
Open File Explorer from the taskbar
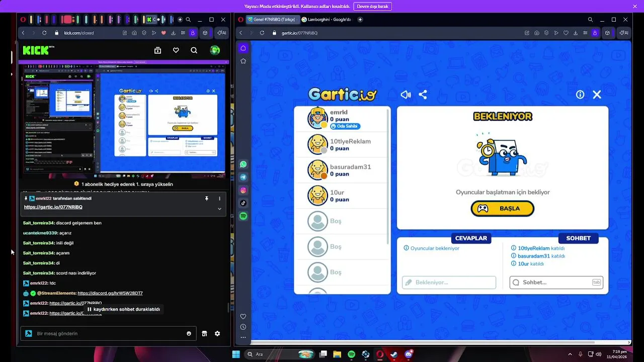click(337, 354)
